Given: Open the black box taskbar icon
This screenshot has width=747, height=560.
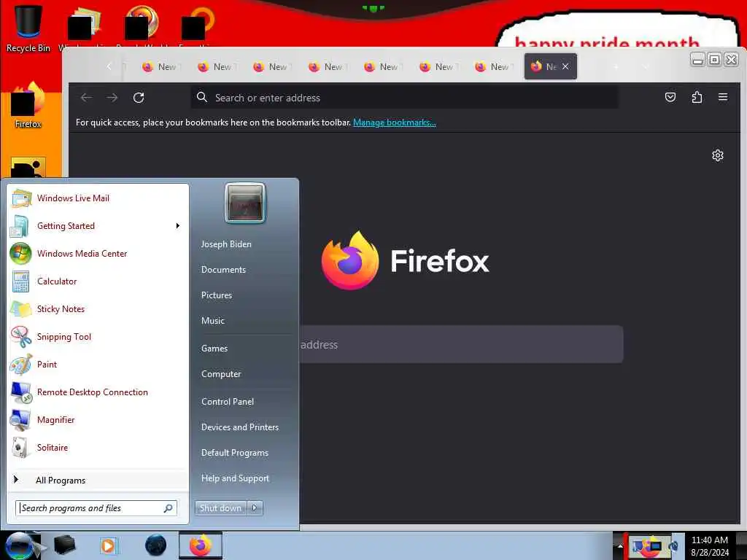Looking at the screenshot, I should [x=64, y=545].
